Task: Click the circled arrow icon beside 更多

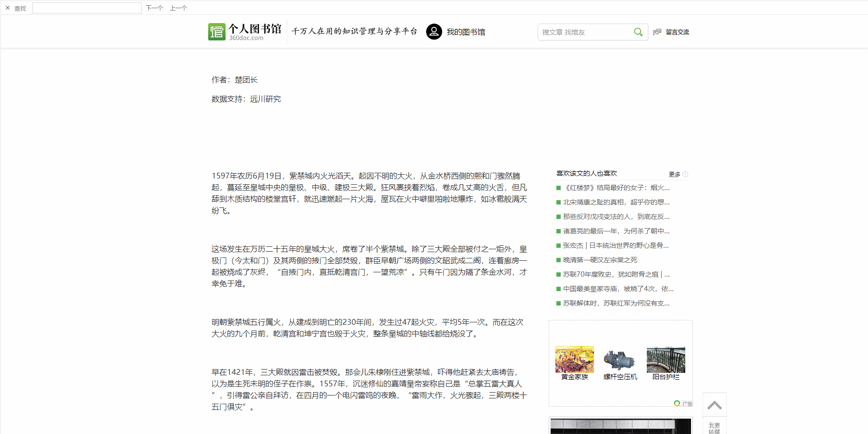Action: click(x=686, y=174)
